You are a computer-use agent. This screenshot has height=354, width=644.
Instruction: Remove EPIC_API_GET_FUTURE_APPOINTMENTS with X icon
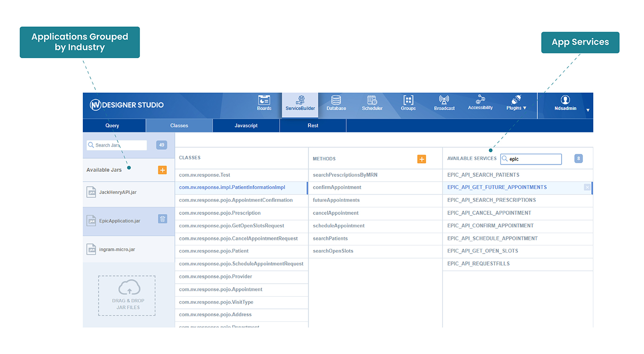pyautogui.click(x=587, y=187)
